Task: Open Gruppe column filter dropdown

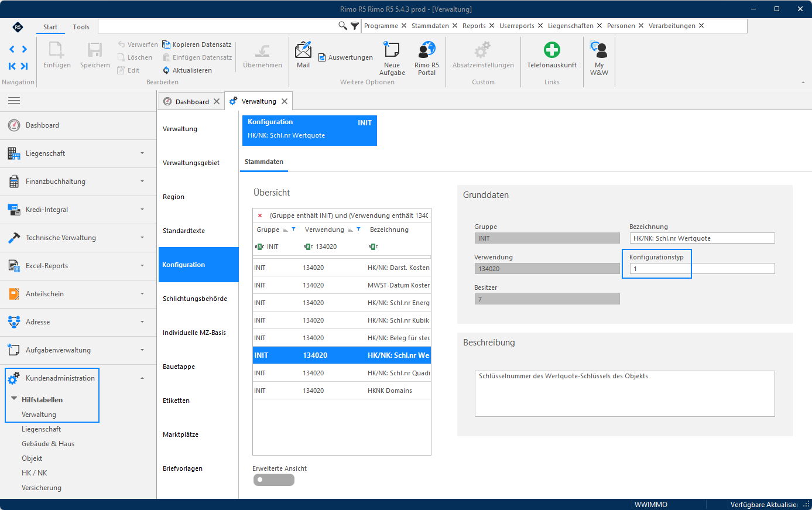Action: click(293, 230)
